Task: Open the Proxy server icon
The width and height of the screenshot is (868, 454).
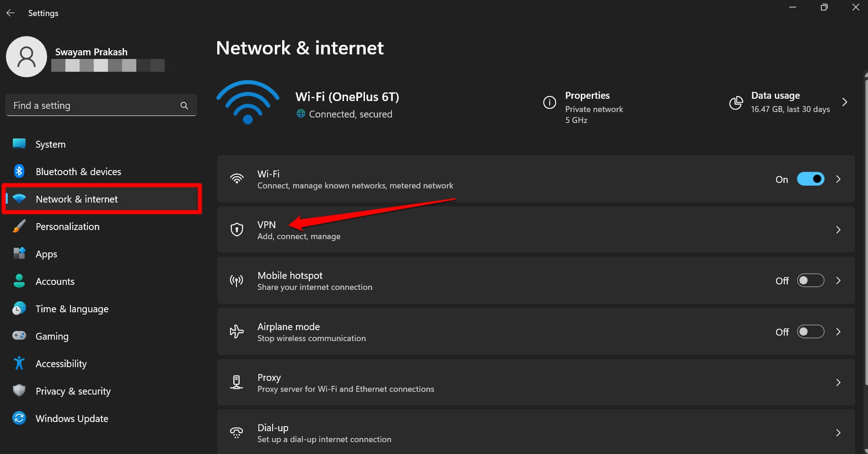Action: point(236,382)
